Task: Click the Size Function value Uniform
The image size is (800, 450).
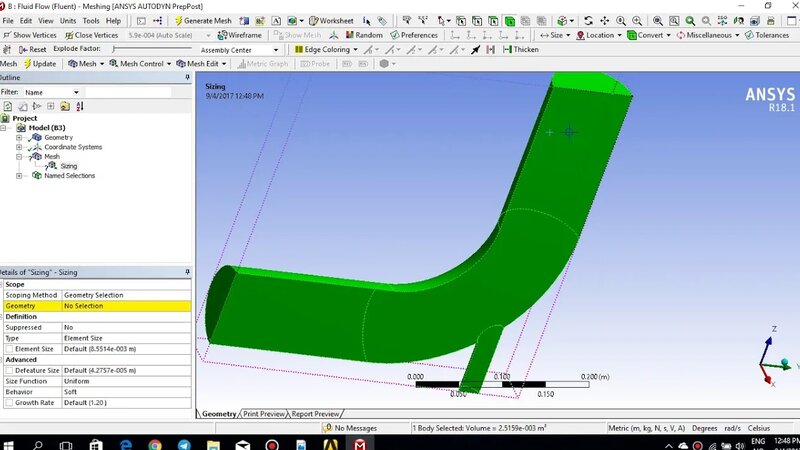Action: tap(126, 381)
